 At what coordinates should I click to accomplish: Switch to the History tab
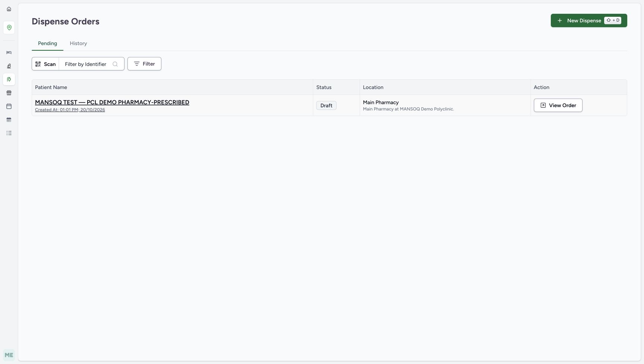click(78, 43)
